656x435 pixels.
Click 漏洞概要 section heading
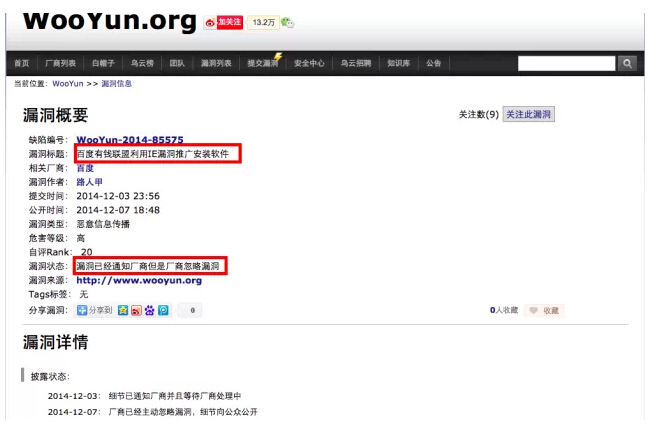coord(56,115)
